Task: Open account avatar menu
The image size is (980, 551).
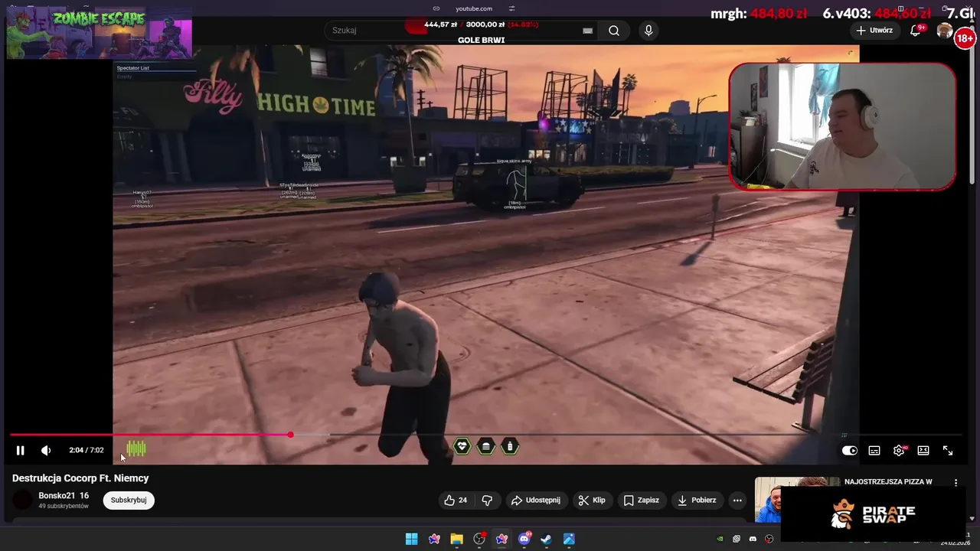Action: pos(945,31)
